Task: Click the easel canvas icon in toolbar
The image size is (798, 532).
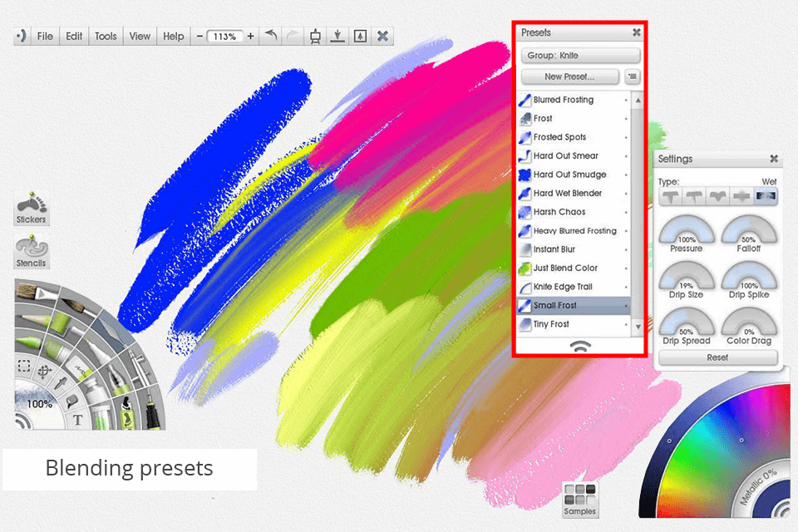Action: [x=315, y=36]
